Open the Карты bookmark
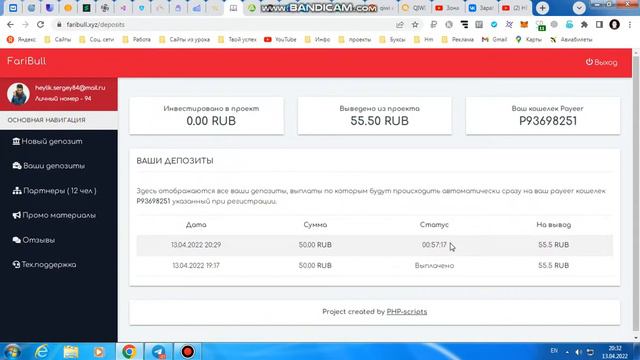 (529, 40)
